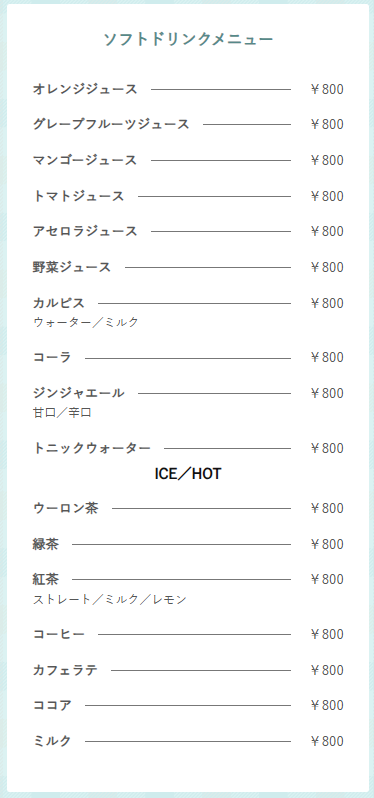Click the ソフトドリンクメニュー heading
This screenshot has width=374, height=798.
point(188,39)
